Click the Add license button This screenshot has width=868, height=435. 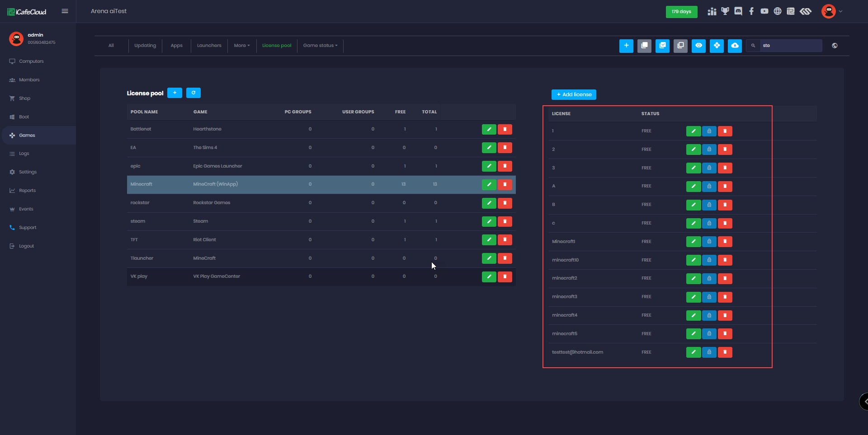(x=574, y=94)
